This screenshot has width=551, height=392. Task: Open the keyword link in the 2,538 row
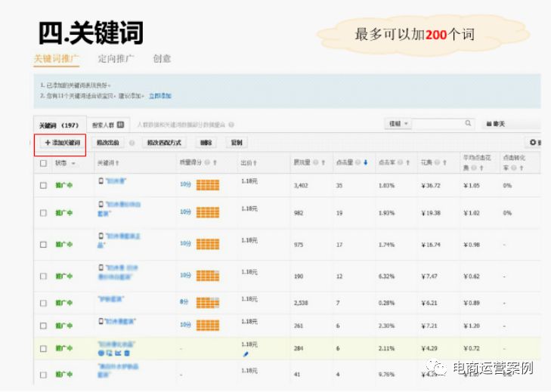tap(111, 299)
